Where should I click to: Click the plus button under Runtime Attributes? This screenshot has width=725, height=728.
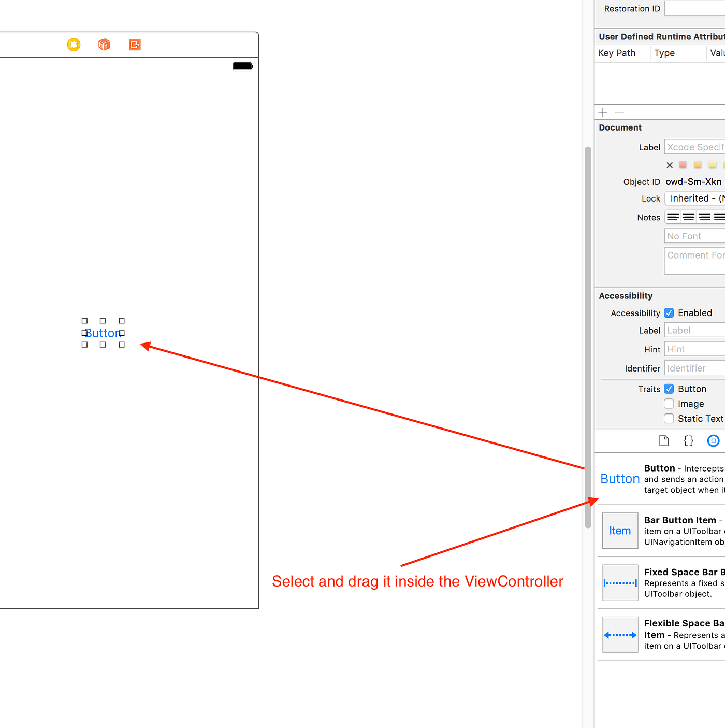(603, 112)
